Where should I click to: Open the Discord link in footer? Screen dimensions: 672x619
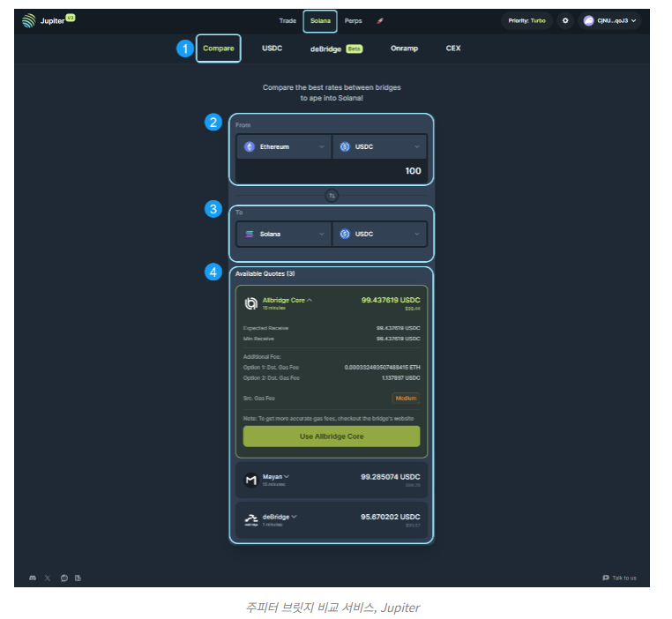[x=33, y=578]
